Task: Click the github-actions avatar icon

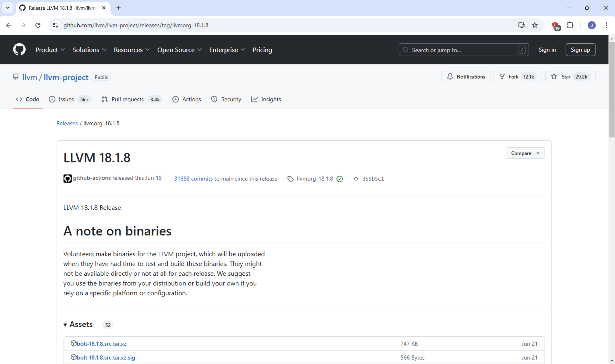Action: [67, 178]
